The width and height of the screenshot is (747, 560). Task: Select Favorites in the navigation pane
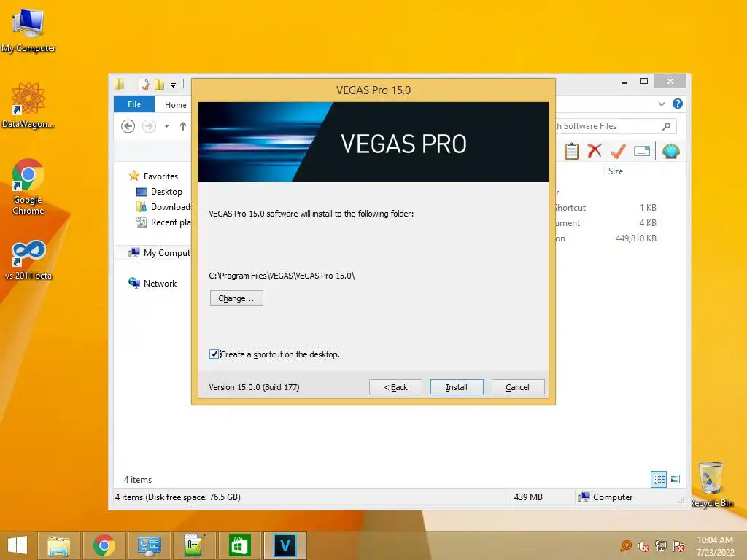tap(160, 176)
